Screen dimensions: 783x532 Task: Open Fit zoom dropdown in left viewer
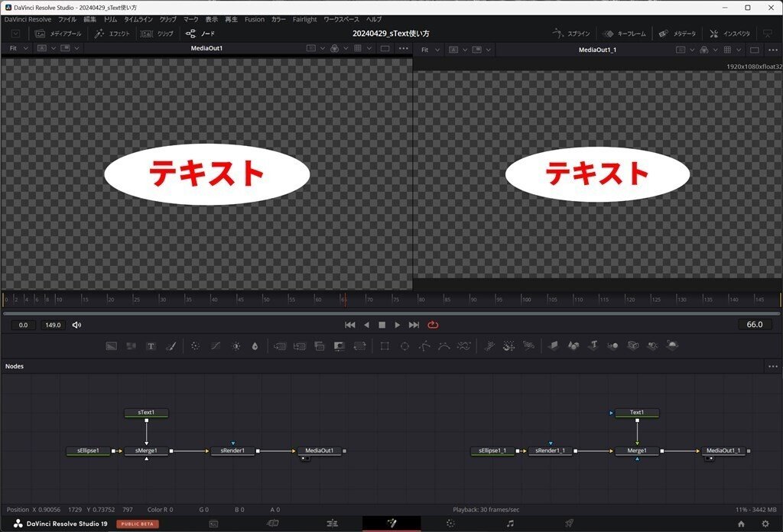[19, 48]
